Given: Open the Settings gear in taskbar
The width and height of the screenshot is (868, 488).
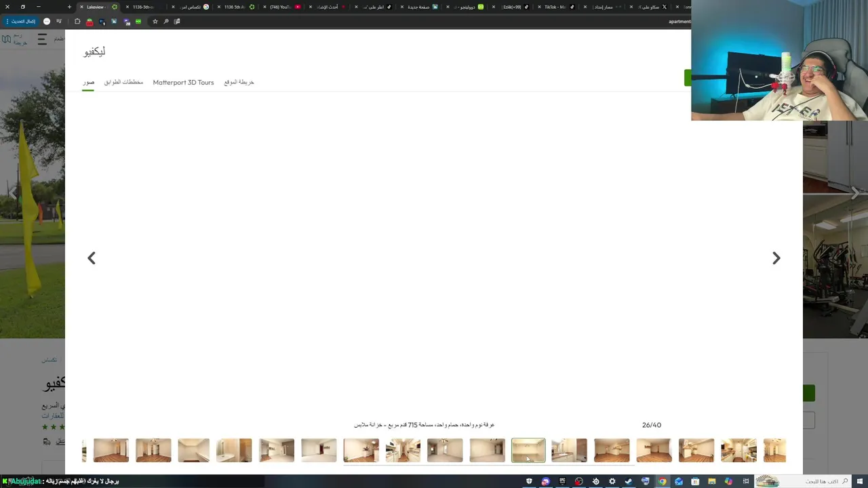Looking at the screenshot, I should (x=612, y=481).
